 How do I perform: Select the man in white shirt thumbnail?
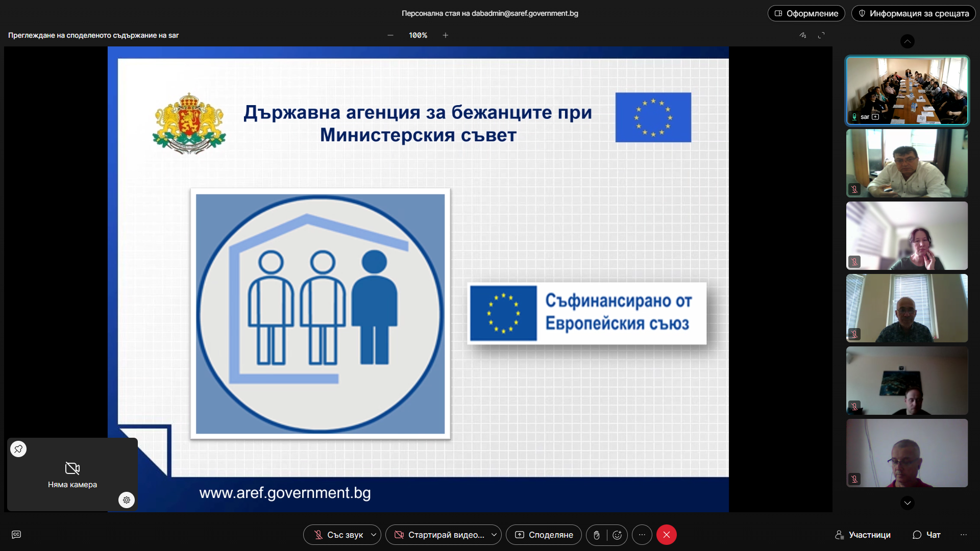[x=907, y=163]
